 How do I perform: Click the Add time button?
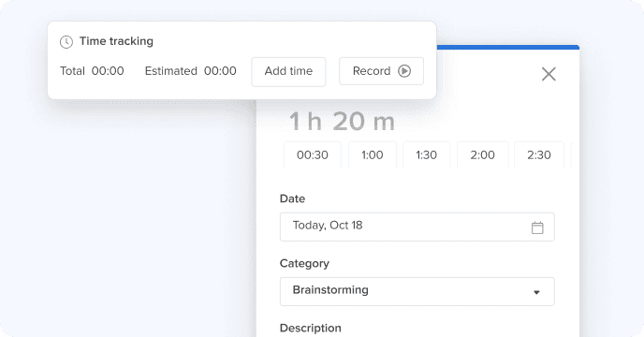pos(288,71)
